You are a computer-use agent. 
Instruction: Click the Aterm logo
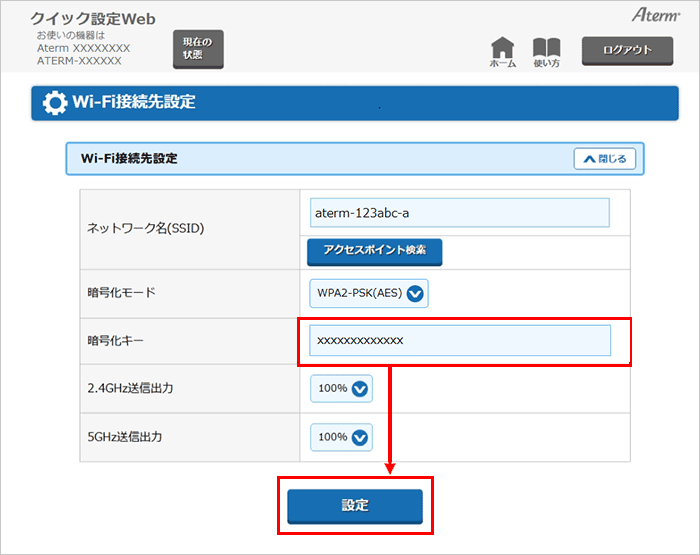pyautogui.click(x=655, y=16)
